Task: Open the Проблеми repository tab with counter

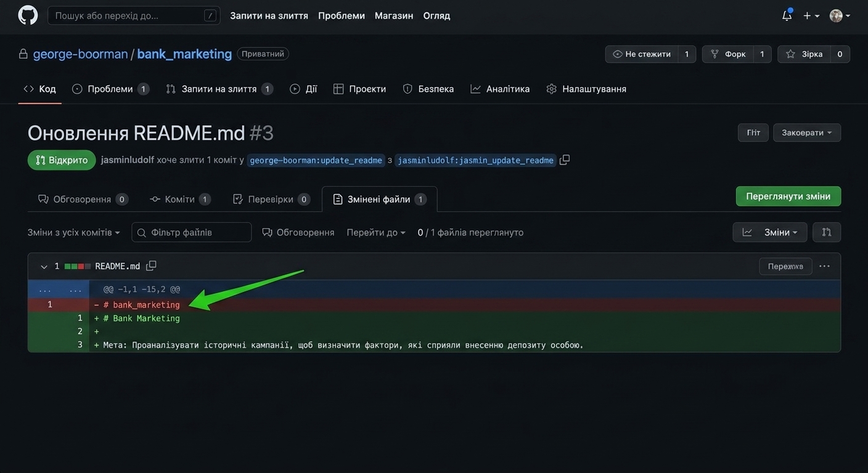Action: click(110, 89)
